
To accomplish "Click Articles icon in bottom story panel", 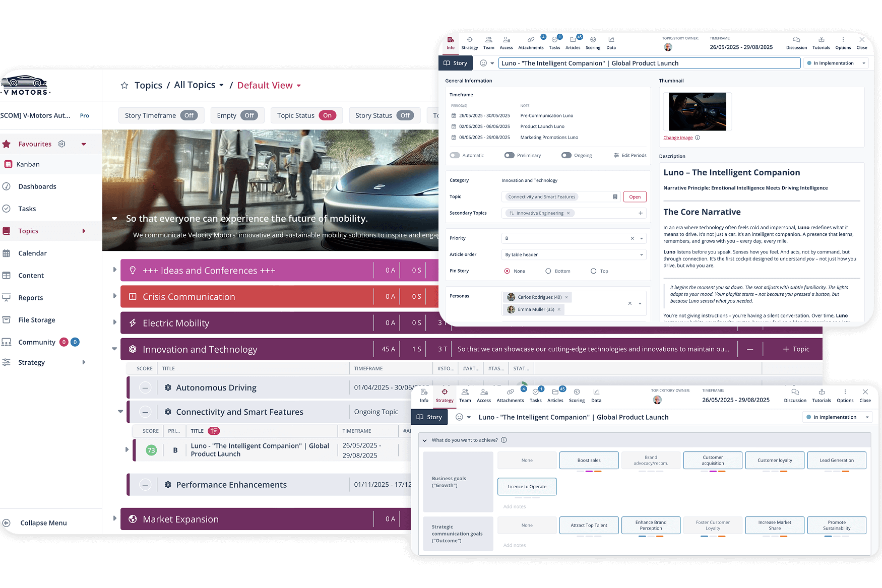I will [555, 392].
